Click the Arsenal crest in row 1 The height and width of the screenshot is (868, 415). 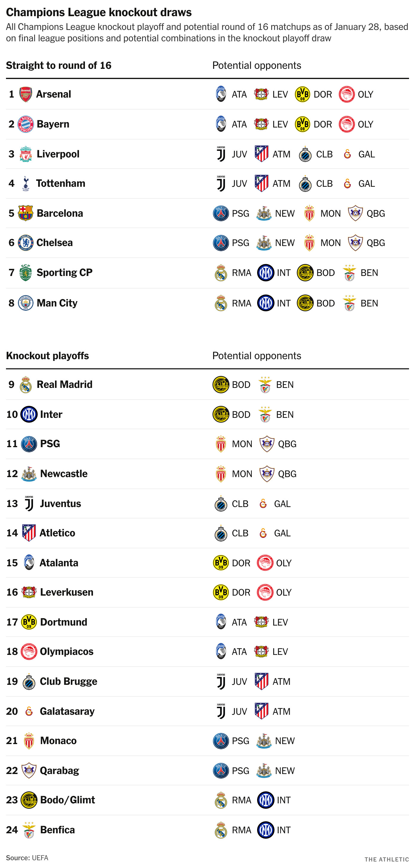(26, 94)
